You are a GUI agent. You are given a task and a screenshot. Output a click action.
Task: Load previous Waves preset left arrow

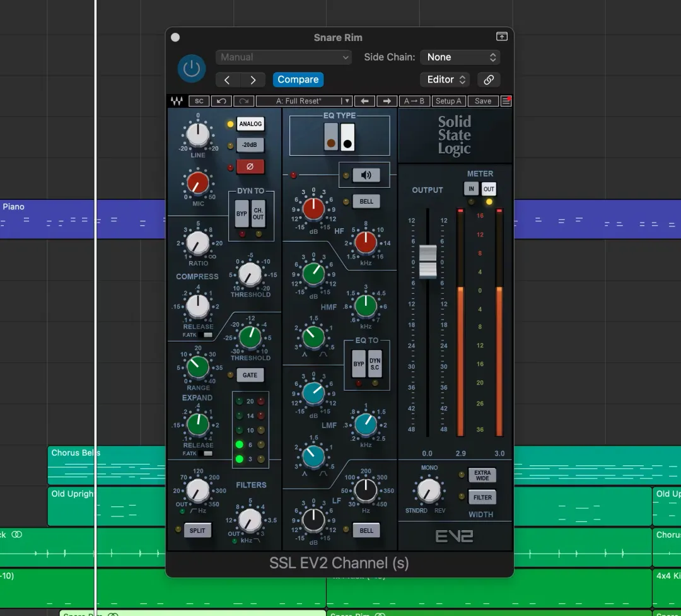364,102
